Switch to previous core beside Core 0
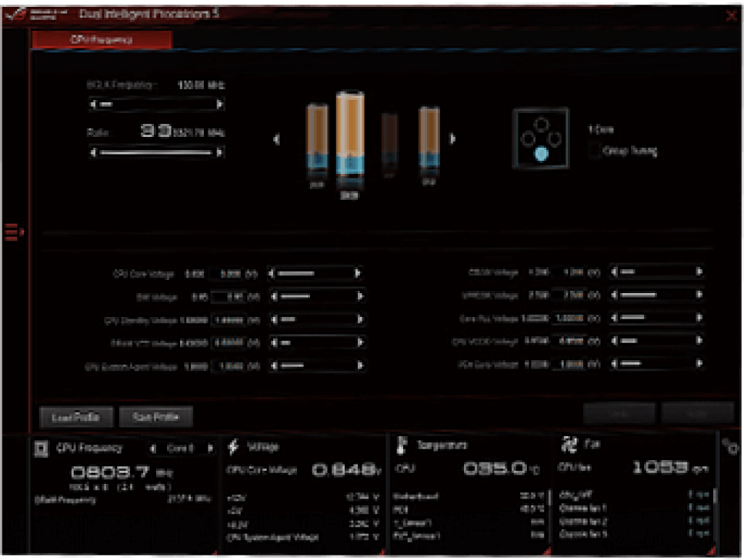The image size is (744, 560). tap(153, 448)
